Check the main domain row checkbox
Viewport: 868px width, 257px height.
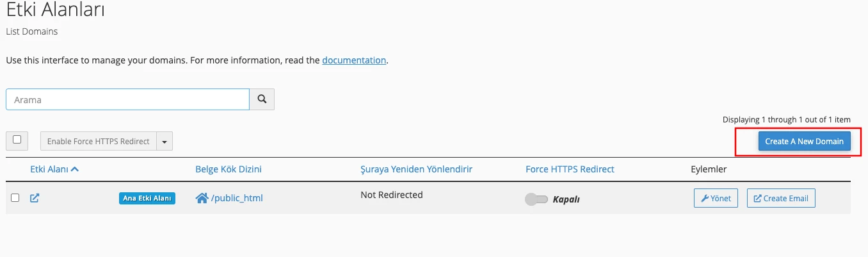click(15, 198)
